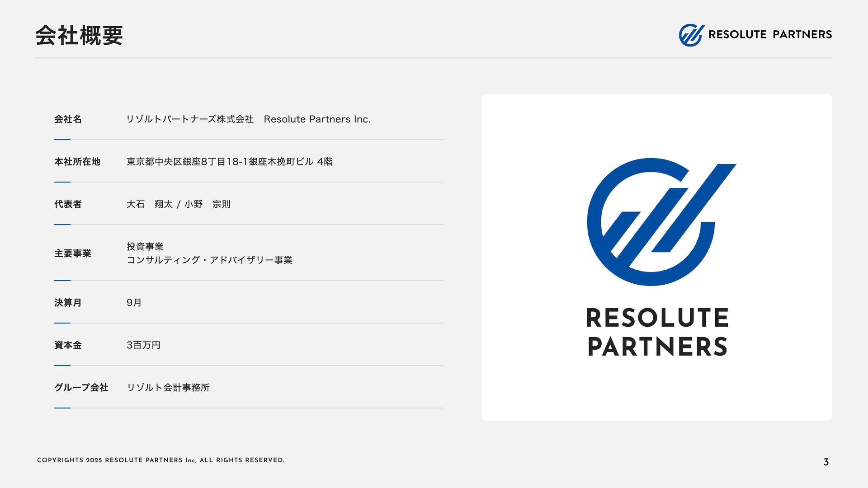Select the コンサルティング・アドバイザリー事業 text
The image size is (868, 488).
click(x=209, y=260)
